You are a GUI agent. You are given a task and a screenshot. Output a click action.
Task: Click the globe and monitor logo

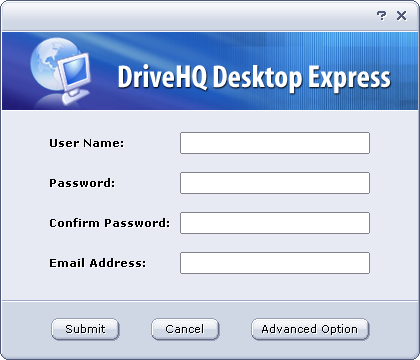point(61,71)
